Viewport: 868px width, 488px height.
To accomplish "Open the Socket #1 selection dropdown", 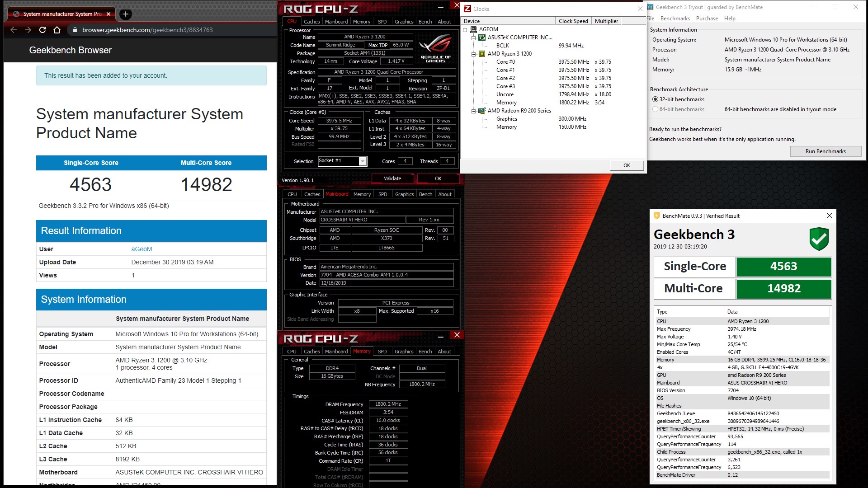I will [363, 161].
